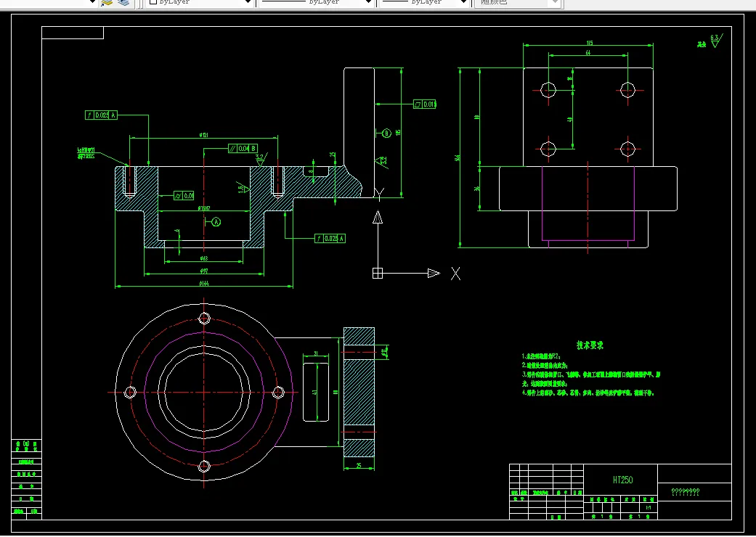Select the 0.015 flatness tolerance frame
The height and width of the screenshot is (537, 756).
pyautogui.click(x=425, y=104)
